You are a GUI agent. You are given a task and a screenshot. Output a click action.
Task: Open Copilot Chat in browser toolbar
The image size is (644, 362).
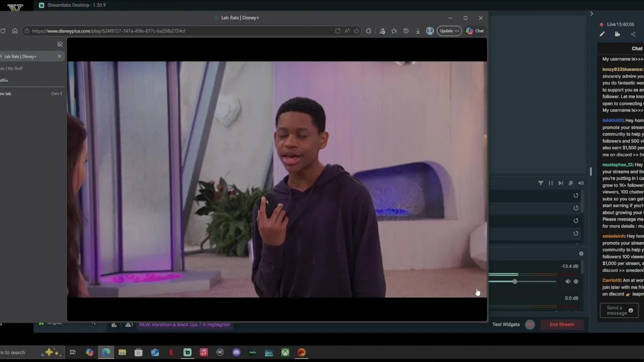(474, 31)
